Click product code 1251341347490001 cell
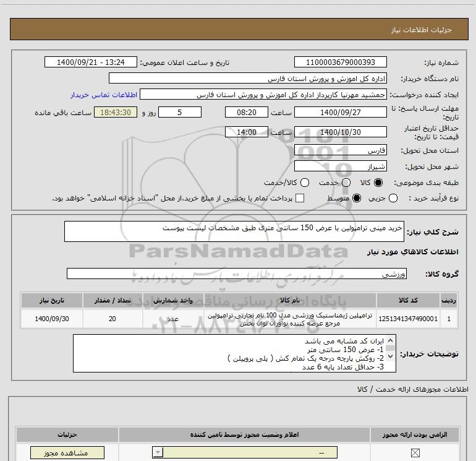The width and height of the screenshot is (476, 461). [408, 319]
